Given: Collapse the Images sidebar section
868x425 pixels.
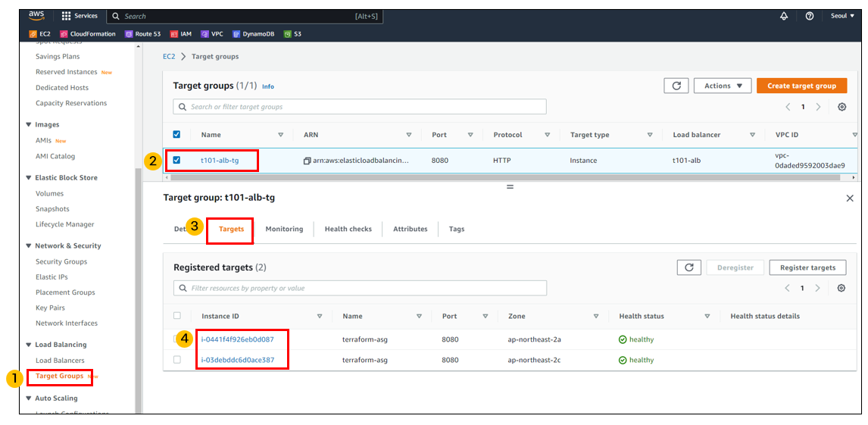Looking at the screenshot, I should coord(29,124).
